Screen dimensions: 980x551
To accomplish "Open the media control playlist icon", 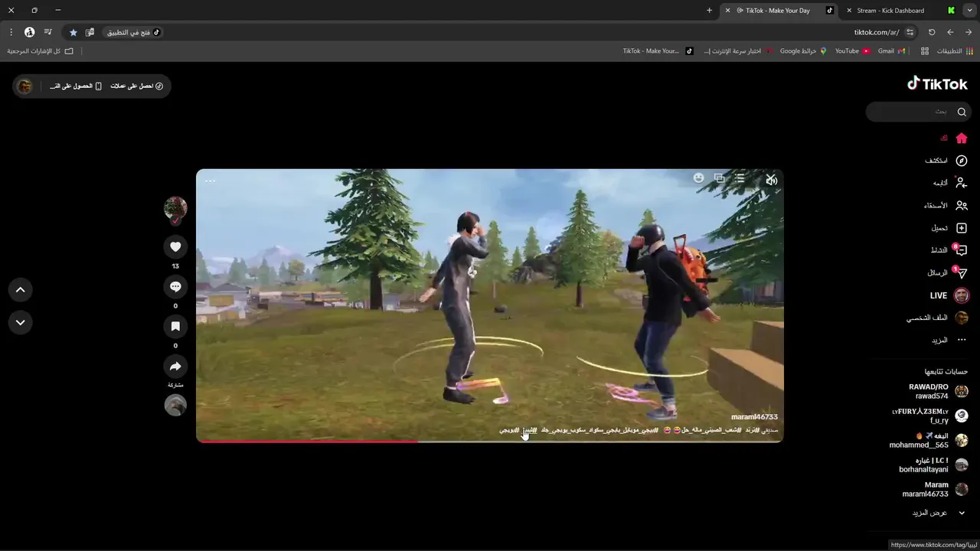I will point(48,32).
